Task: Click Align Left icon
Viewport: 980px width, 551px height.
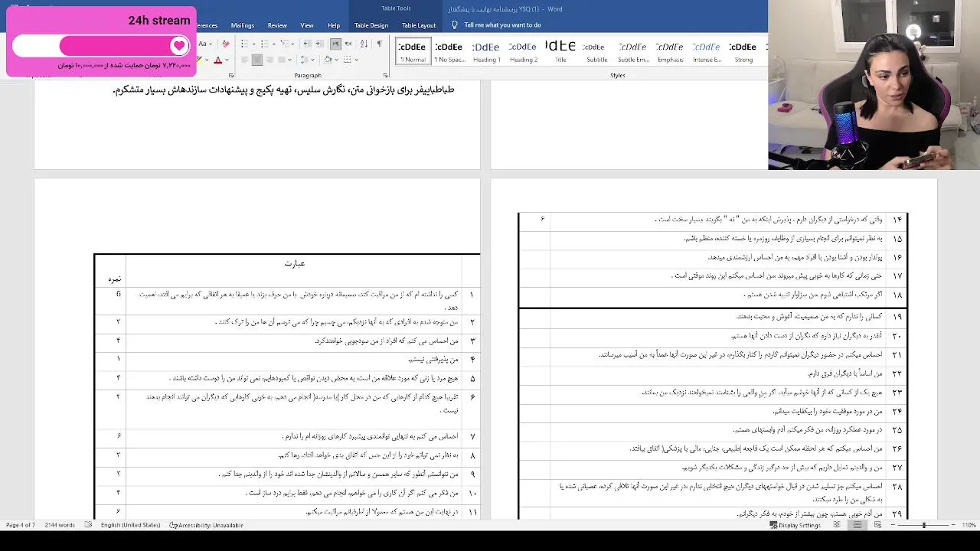Action: click(245, 60)
